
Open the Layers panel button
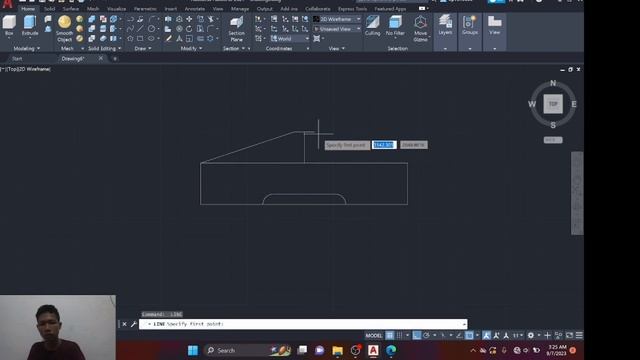click(445, 25)
